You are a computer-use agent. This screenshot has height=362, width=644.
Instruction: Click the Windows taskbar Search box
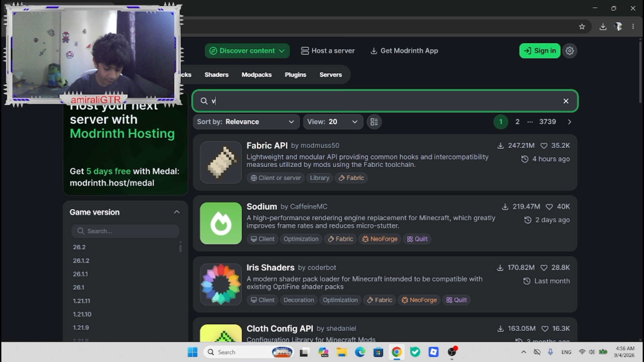[249, 352]
